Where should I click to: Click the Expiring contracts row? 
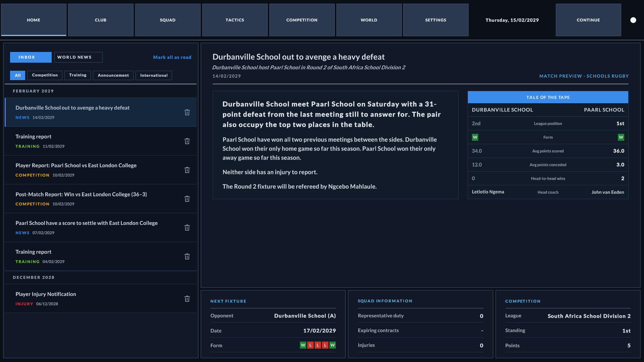(x=421, y=330)
